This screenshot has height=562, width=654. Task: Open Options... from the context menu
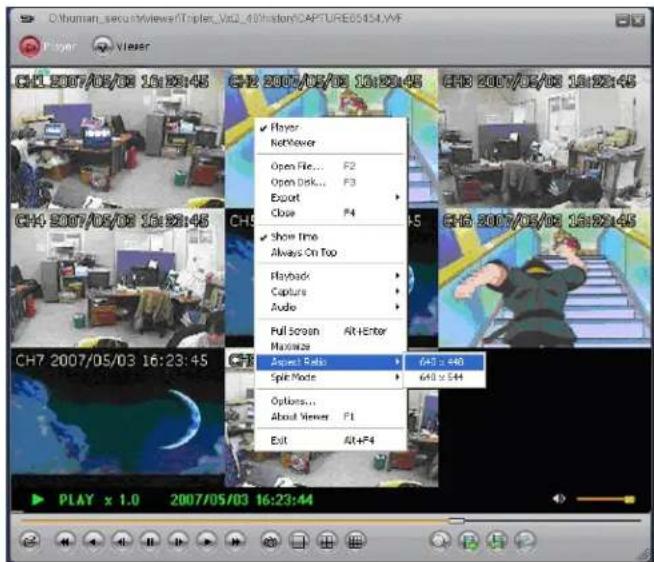coord(294,400)
